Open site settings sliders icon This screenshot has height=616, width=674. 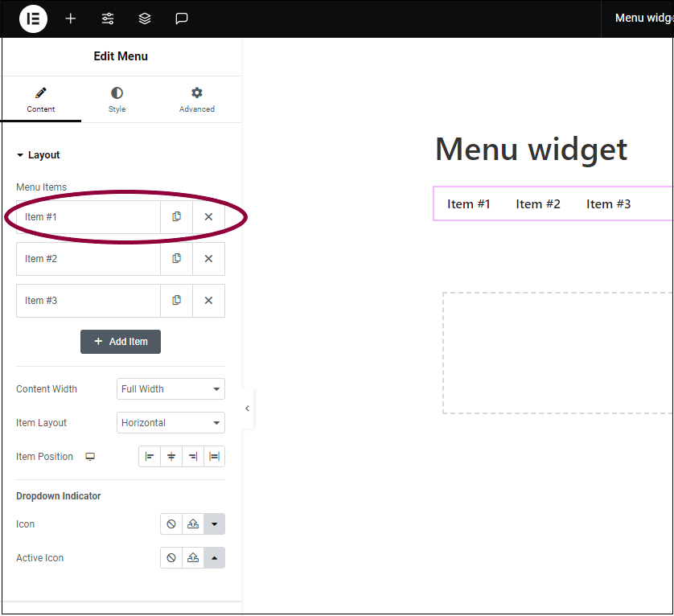pos(108,18)
